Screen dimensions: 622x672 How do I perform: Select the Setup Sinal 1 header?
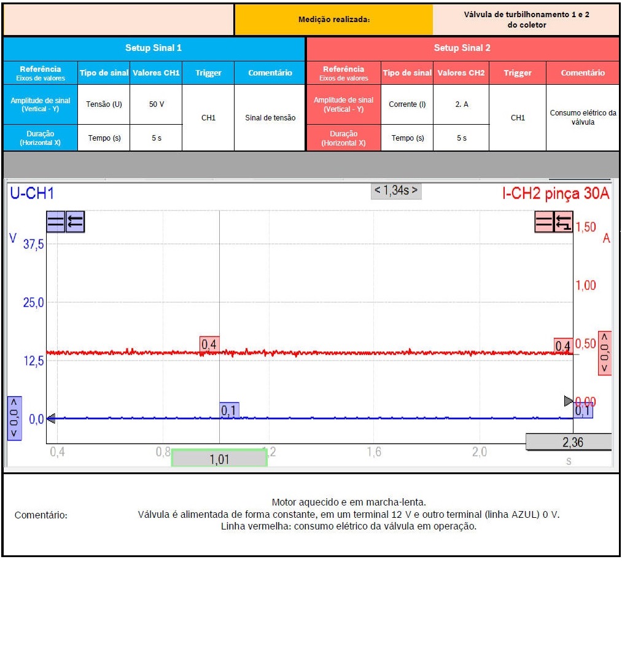(154, 48)
